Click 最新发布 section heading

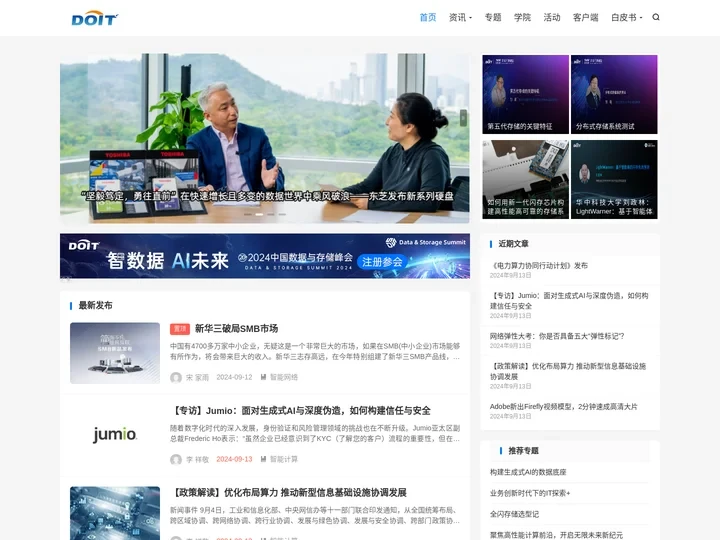96,305
